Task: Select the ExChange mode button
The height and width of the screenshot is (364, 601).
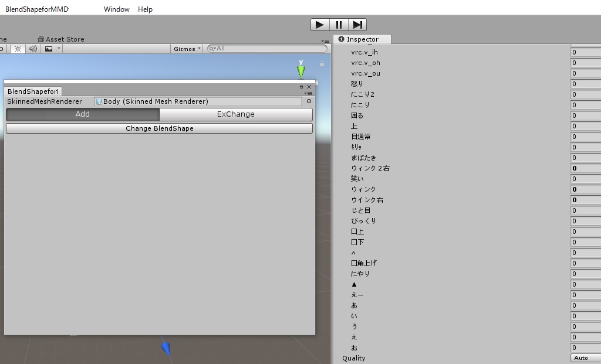Action: [236, 114]
